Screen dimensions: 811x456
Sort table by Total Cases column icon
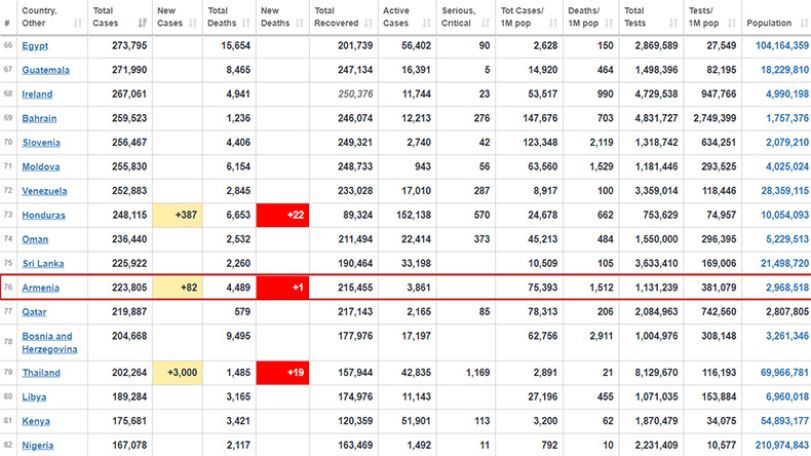click(142, 23)
